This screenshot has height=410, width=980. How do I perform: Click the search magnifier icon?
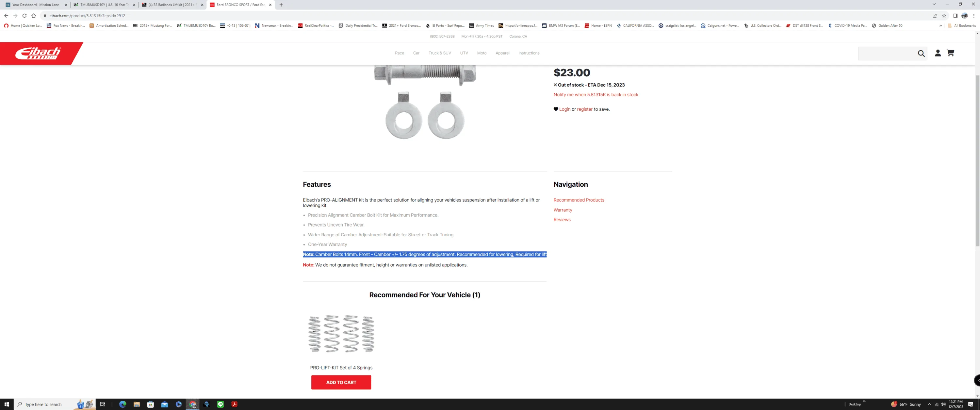coord(921,54)
